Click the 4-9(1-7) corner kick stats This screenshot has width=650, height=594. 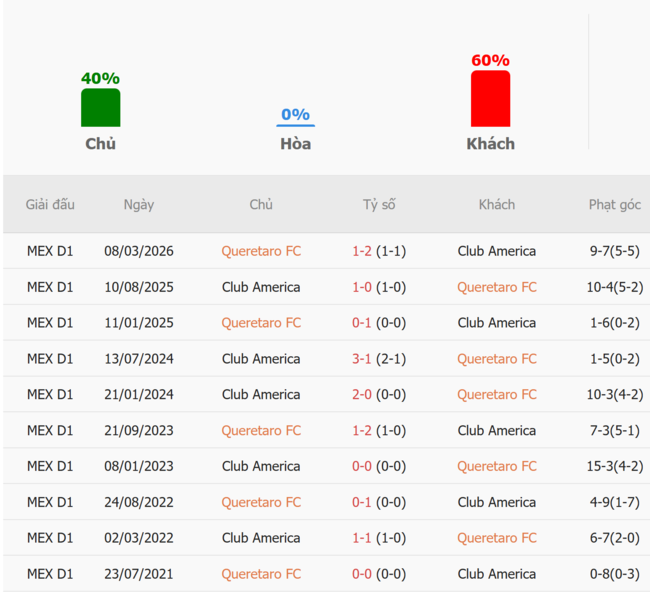click(615, 502)
